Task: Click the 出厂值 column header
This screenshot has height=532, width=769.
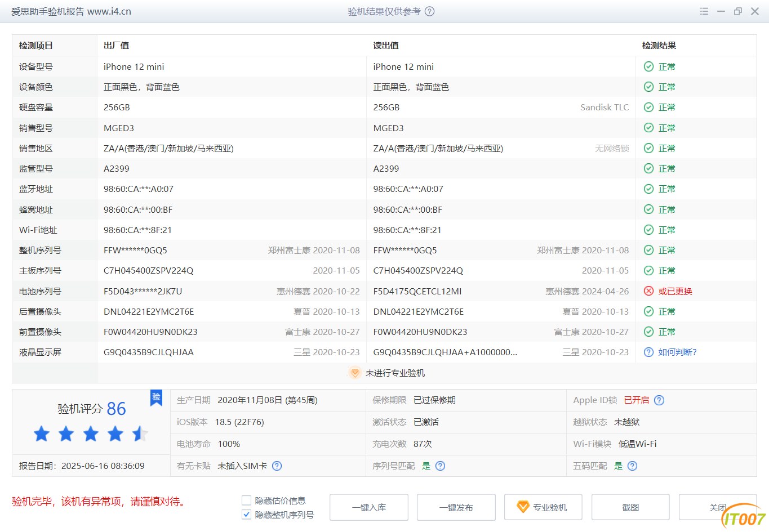Action: point(117,46)
